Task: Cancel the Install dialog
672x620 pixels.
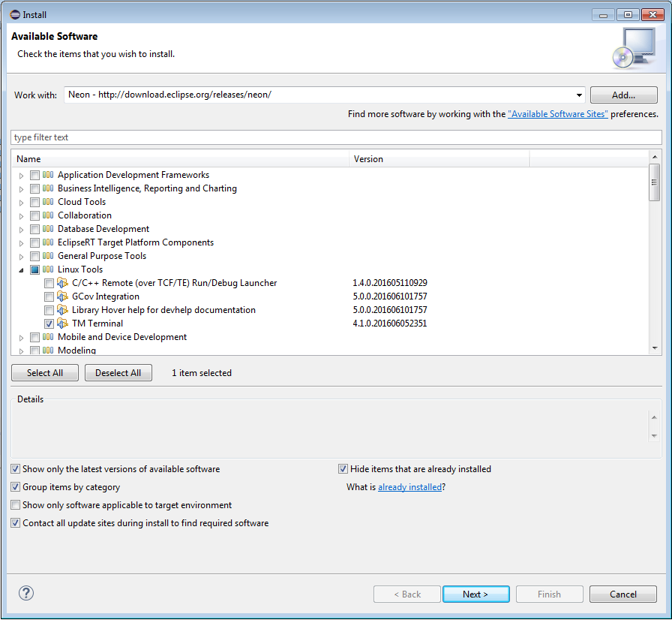Action: pyautogui.click(x=623, y=594)
